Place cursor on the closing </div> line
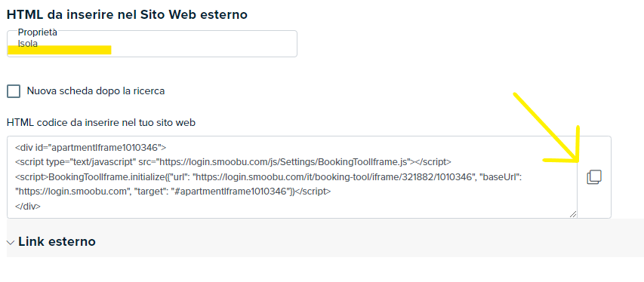644x282 pixels. click(x=28, y=206)
